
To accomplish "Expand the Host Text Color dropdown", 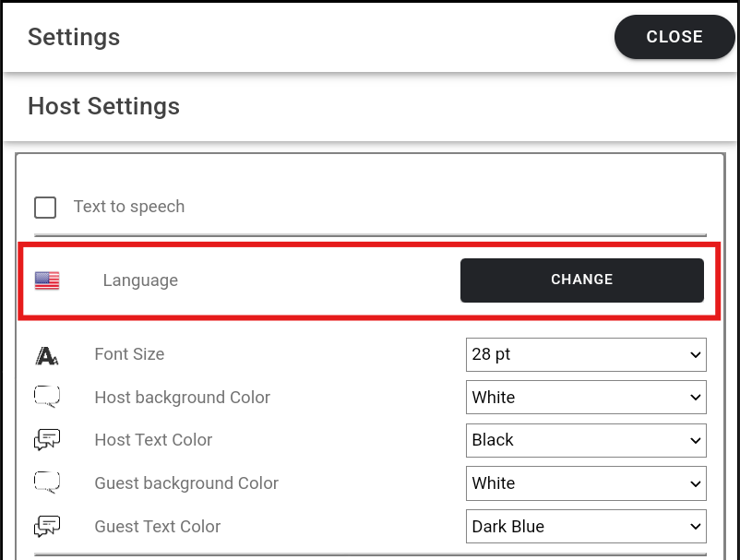I will point(586,440).
